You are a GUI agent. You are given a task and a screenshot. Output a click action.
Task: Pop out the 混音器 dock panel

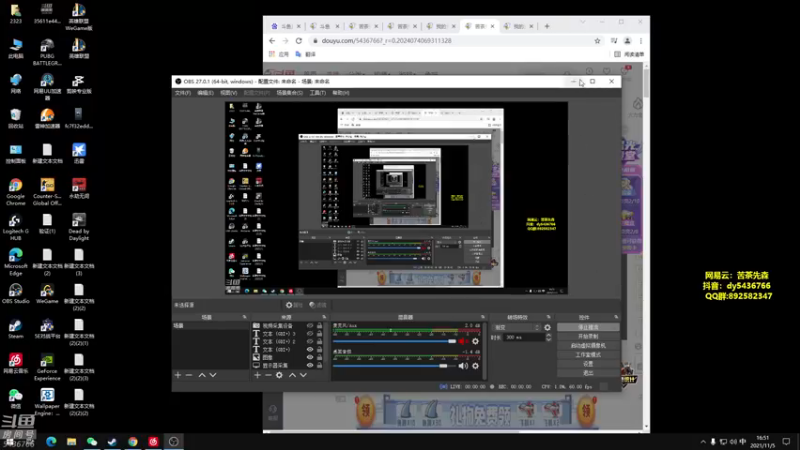coord(483,317)
